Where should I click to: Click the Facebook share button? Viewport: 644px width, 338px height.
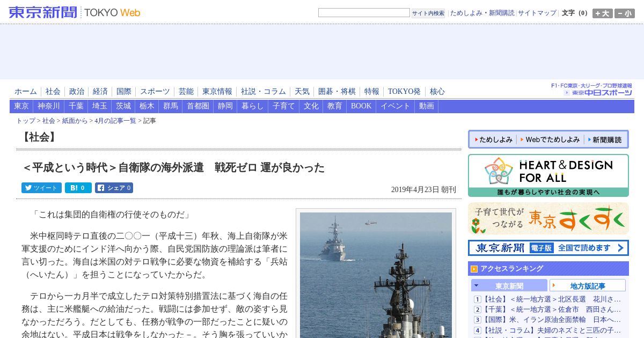(x=114, y=188)
